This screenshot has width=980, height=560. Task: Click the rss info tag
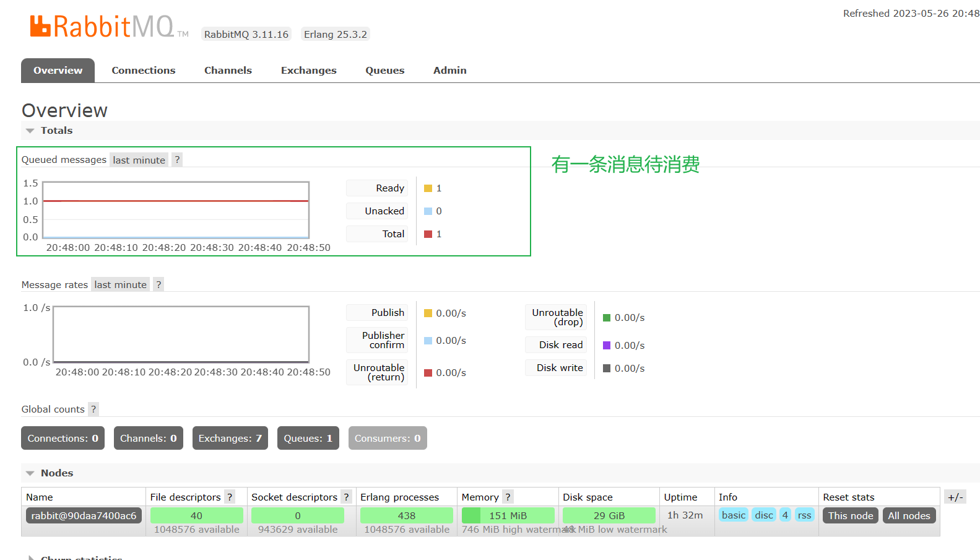point(804,515)
